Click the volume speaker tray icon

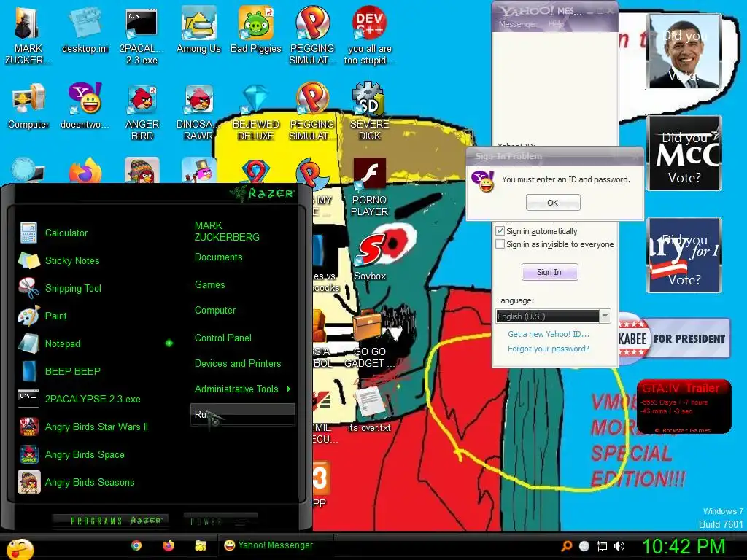tap(619, 546)
